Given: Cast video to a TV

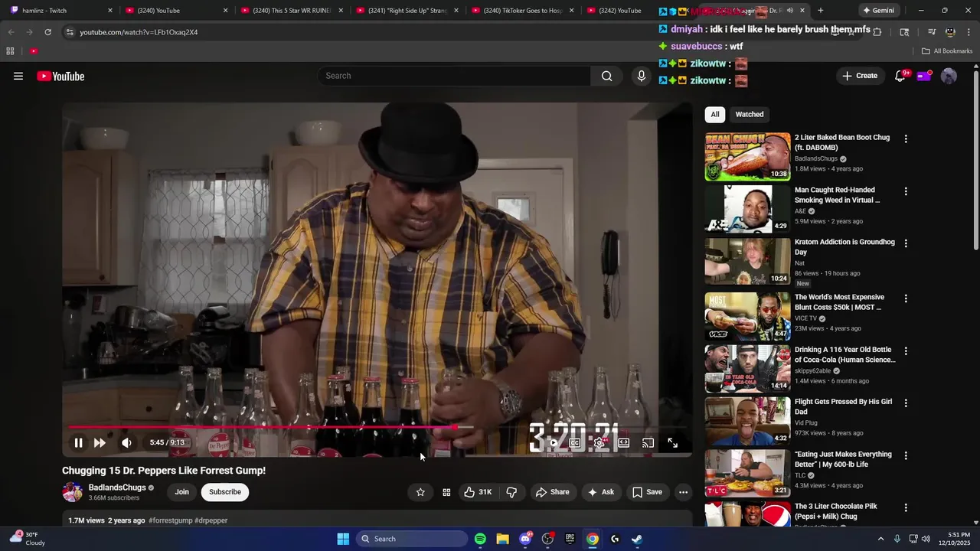Looking at the screenshot, I should 648,442.
